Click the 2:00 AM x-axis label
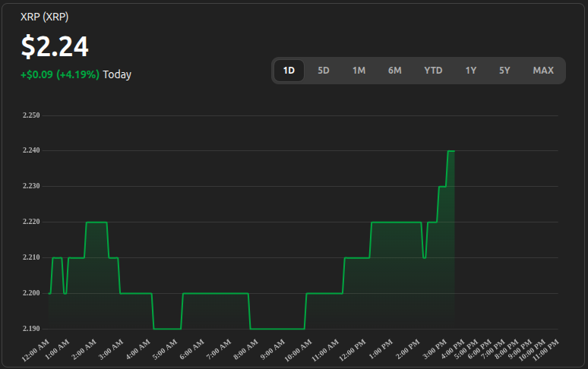This screenshot has height=369, width=588. tap(84, 349)
